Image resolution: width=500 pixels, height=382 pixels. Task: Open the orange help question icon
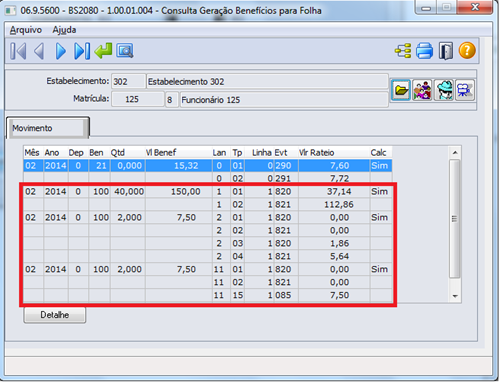[x=467, y=51]
